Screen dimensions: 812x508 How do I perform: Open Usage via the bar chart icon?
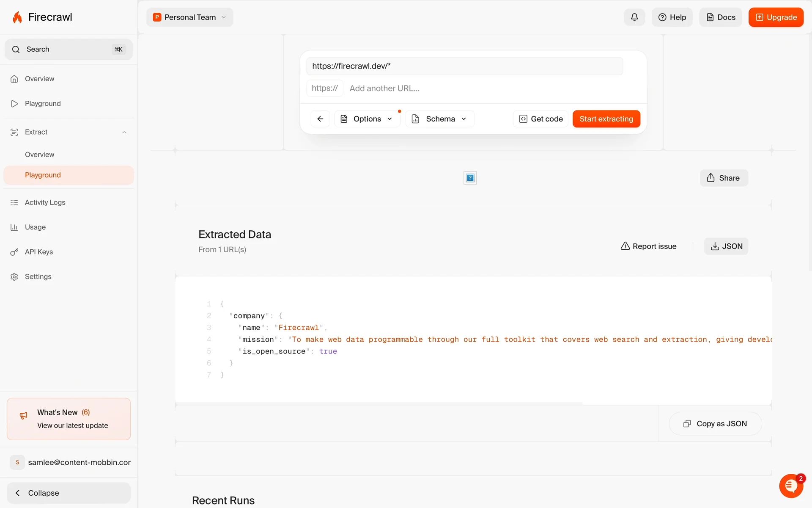tap(14, 227)
